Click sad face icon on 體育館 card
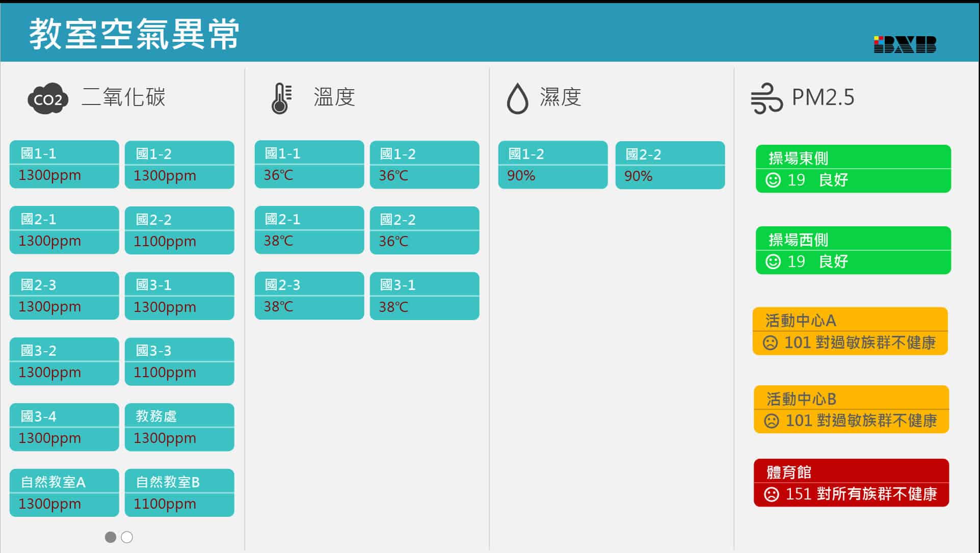 pyautogui.click(x=772, y=494)
